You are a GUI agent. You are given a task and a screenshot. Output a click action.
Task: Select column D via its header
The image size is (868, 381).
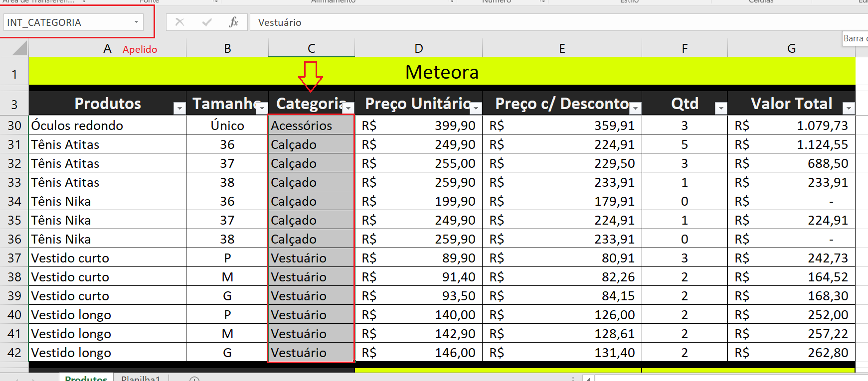click(x=419, y=48)
